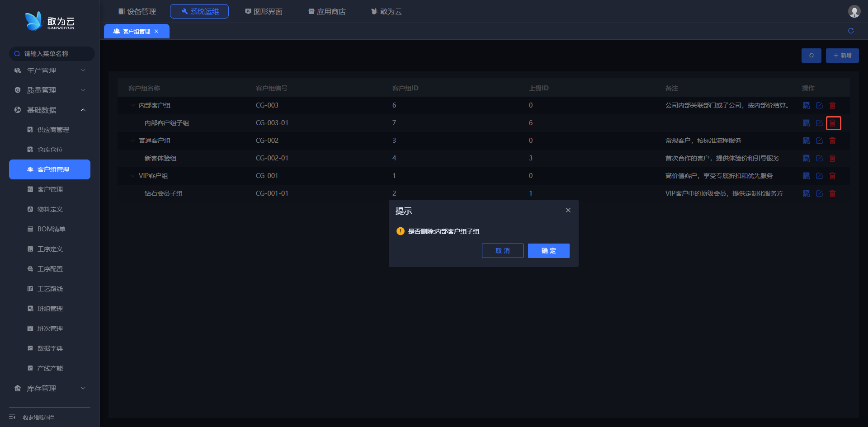The image size is (868, 427).
Task: Expand the 生产管理 sidebar menu
Action: click(50, 70)
